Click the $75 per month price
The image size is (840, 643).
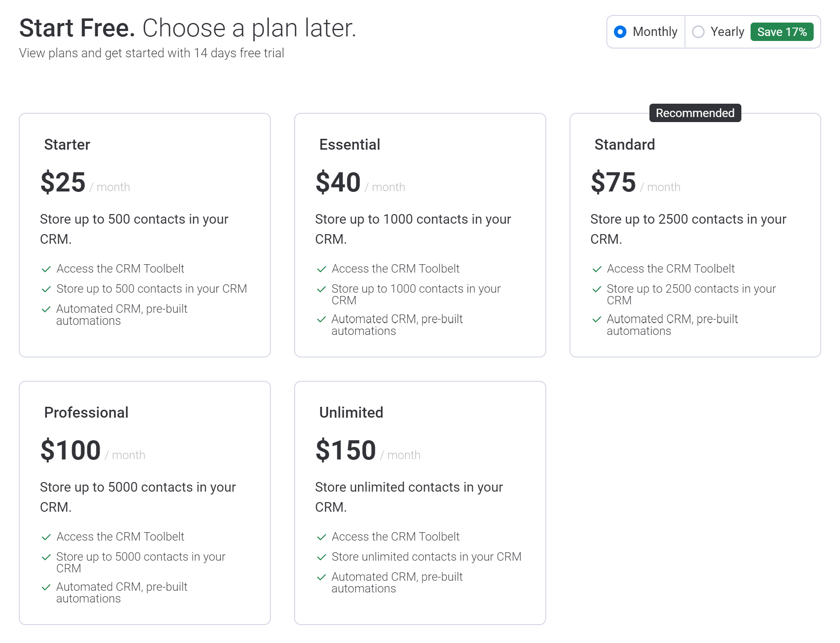click(x=613, y=183)
